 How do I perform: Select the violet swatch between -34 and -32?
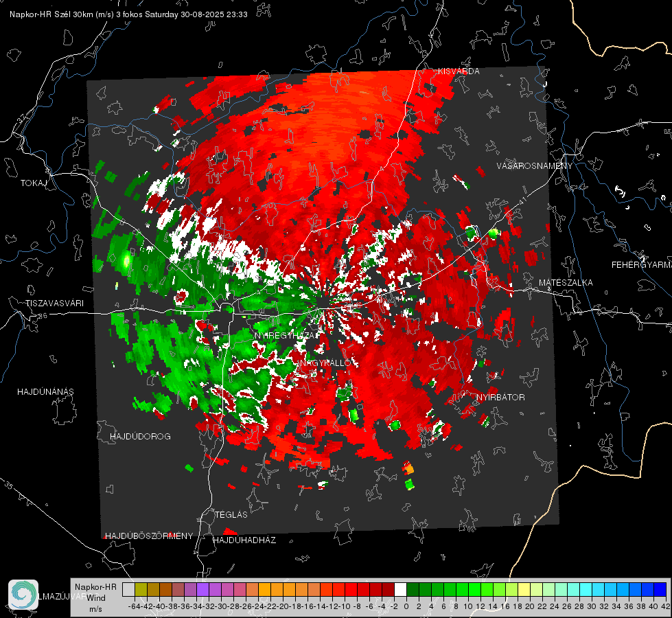point(202,589)
